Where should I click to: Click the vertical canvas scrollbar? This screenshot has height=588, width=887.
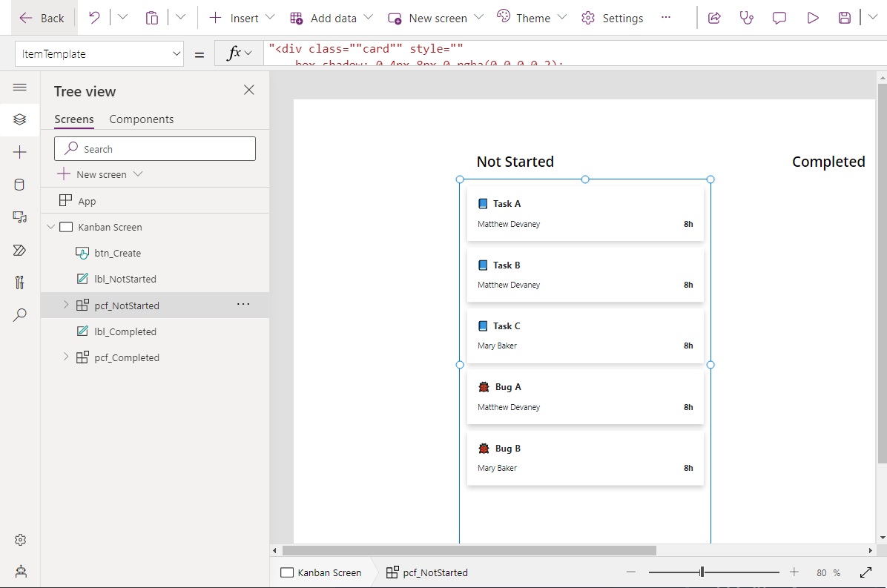click(882, 274)
